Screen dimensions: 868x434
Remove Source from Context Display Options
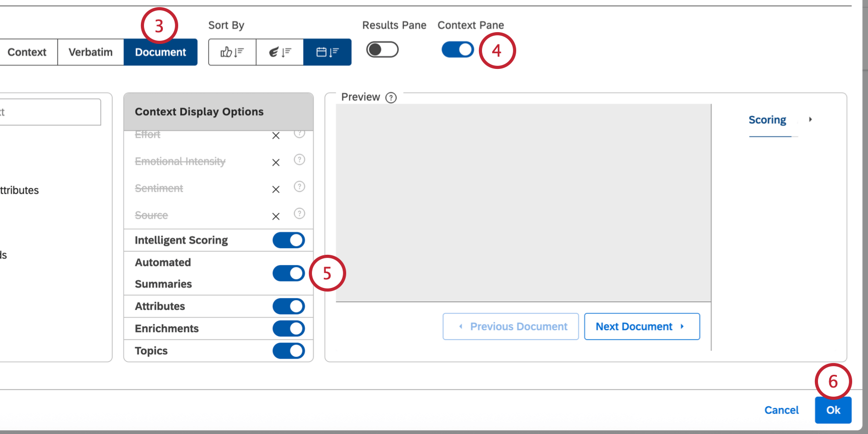[276, 216]
